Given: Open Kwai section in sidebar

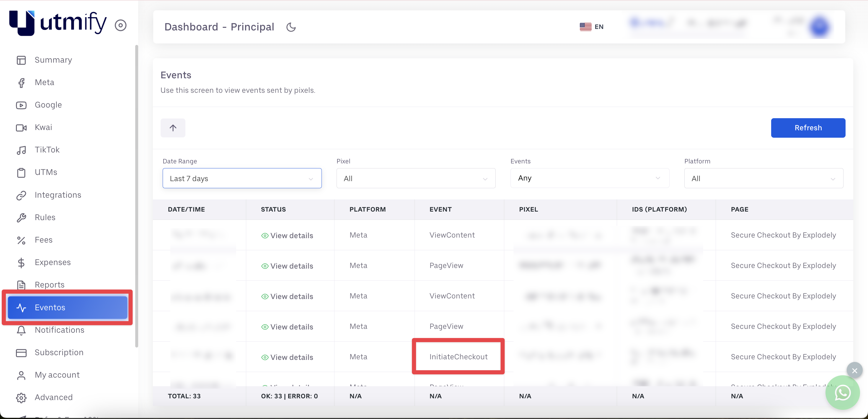Looking at the screenshot, I should 43,128.
